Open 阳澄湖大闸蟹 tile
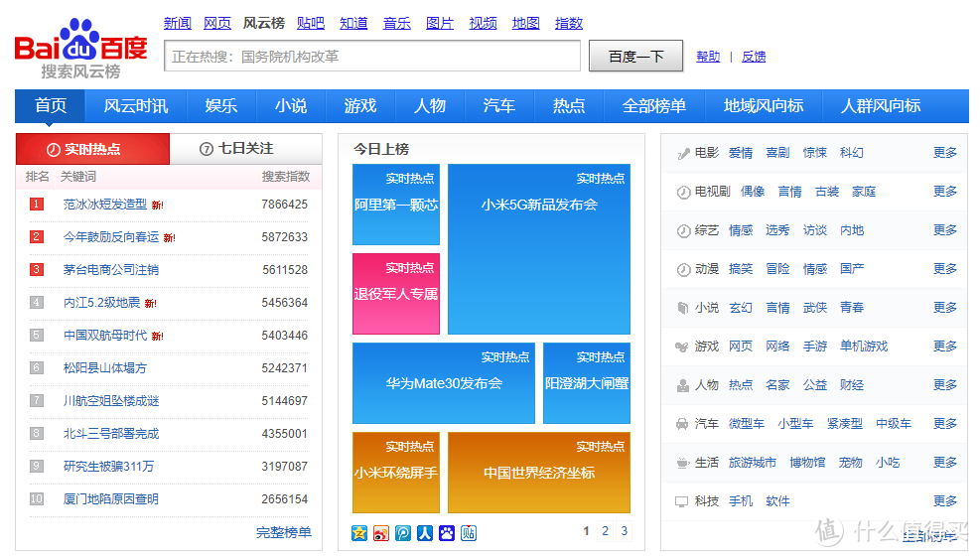This screenshot has height=557, width=980. tap(587, 383)
